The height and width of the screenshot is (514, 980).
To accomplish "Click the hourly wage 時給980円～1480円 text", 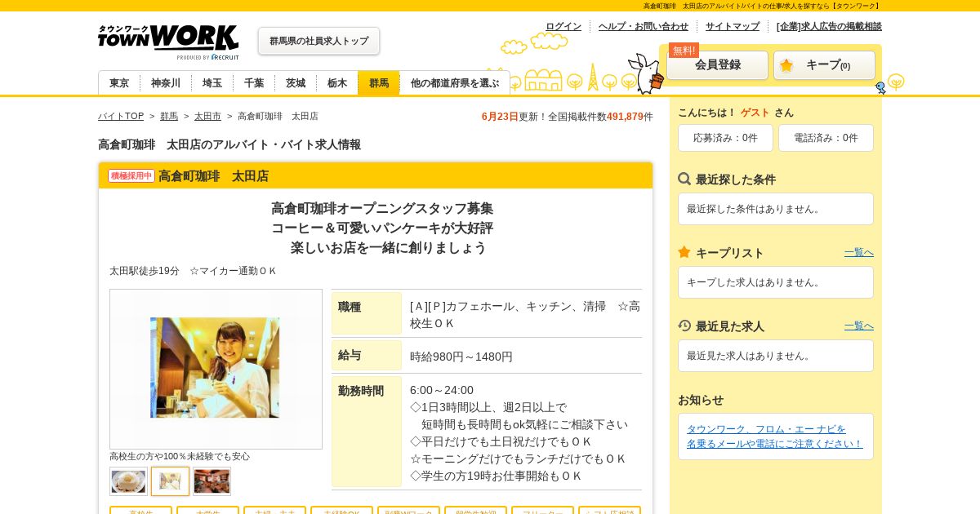I will pos(461,357).
